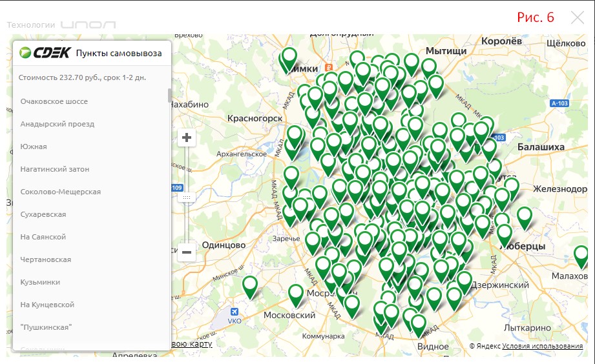The width and height of the screenshot is (595, 364).
Task: Open Яндекс Условия использования link
Action: [x=542, y=347]
